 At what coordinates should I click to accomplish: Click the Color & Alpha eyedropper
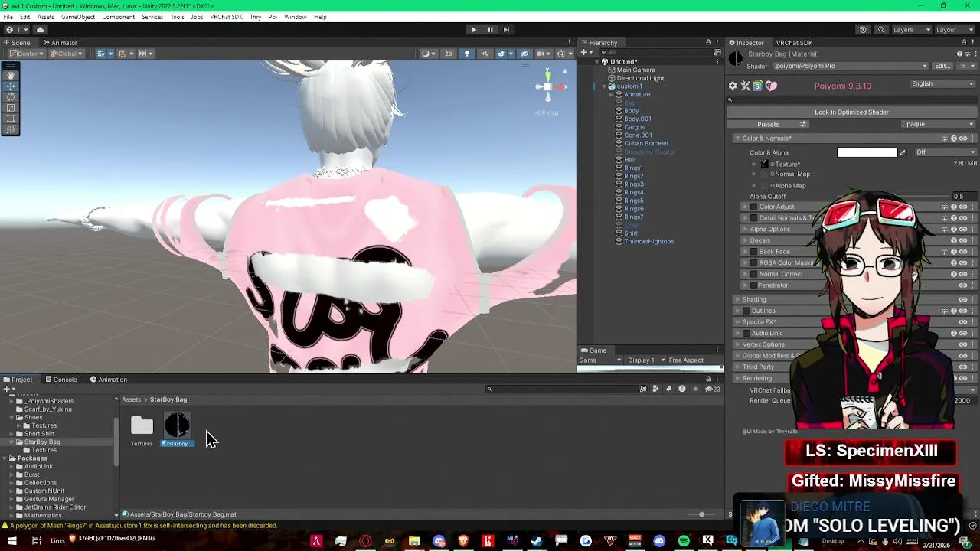point(902,152)
